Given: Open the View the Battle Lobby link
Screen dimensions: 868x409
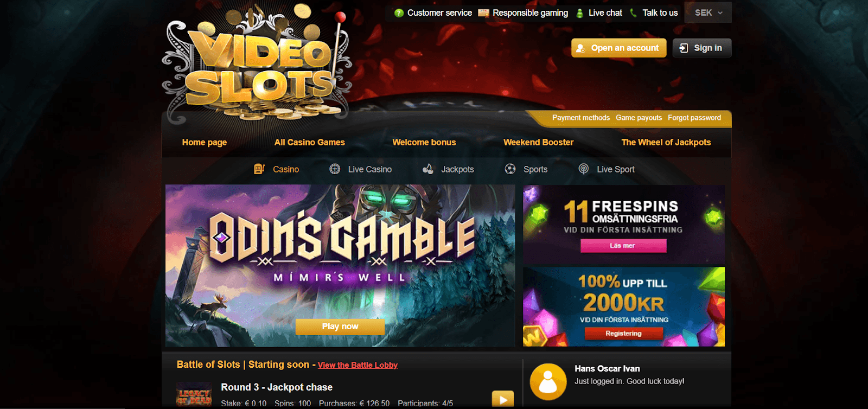Looking at the screenshot, I should click(x=358, y=365).
